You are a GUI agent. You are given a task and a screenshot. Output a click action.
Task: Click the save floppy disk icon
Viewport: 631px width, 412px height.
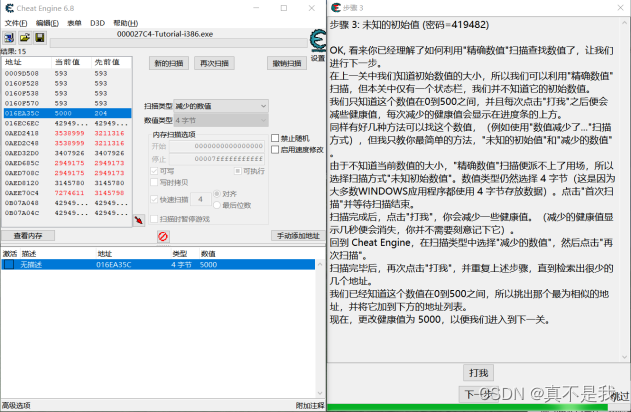tap(39, 38)
